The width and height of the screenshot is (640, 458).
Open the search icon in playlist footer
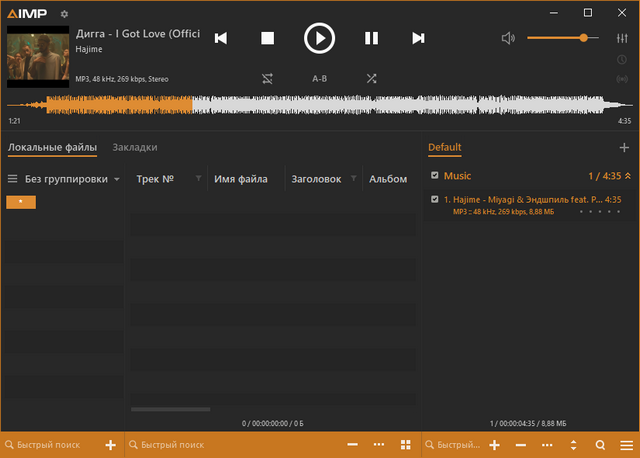[x=600, y=444]
